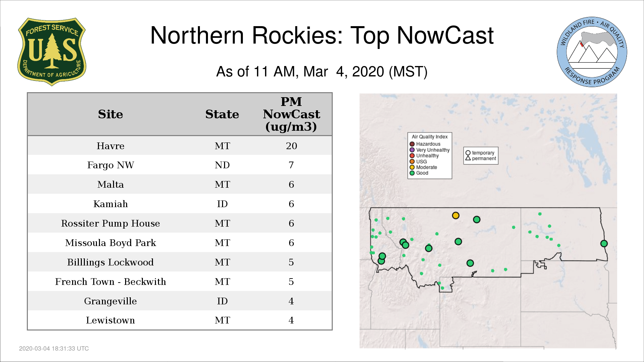
Task: Click the PM NowCast column header
Action: coord(291,114)
